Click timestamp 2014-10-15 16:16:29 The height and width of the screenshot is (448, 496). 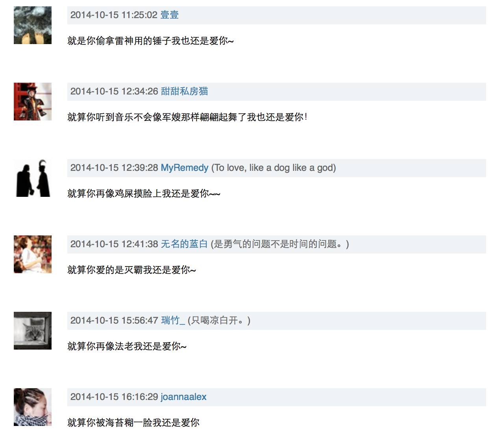click(x=114, y=397)
